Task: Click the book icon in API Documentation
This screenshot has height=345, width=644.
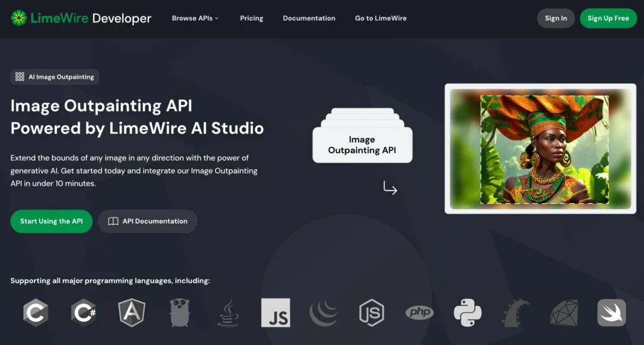Action: (x=113, y=221)
